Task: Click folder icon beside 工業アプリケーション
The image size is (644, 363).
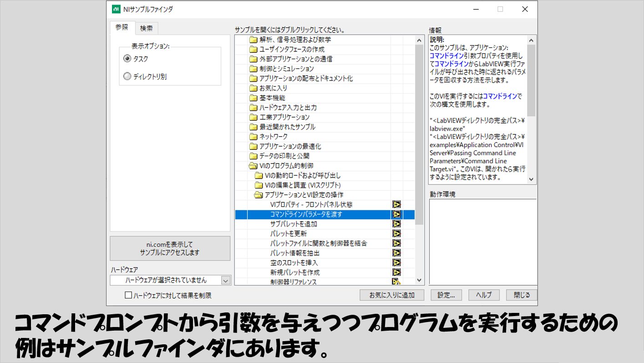Action: [x=254, y=118]
